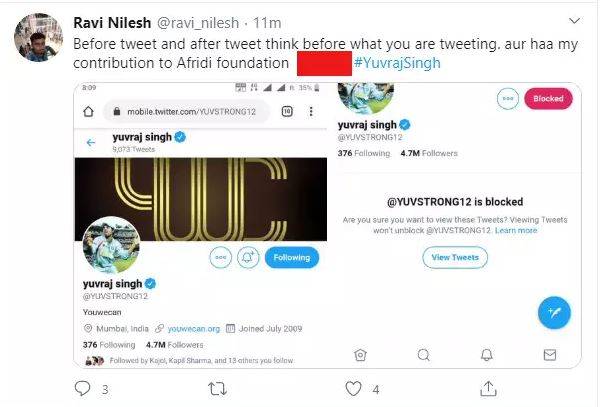Open the tweet options dropdown chevron
Image resolution: width=600 pixels, height=407 pixels.
click(x=573, y=19)
